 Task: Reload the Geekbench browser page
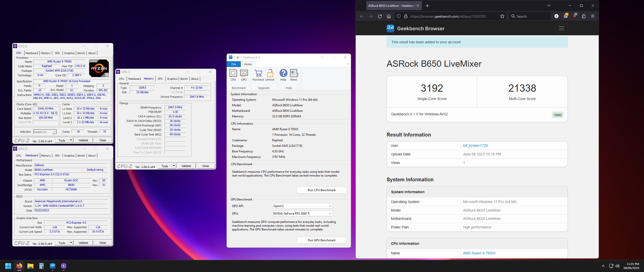pyautogui.click(x=380, y=16)
